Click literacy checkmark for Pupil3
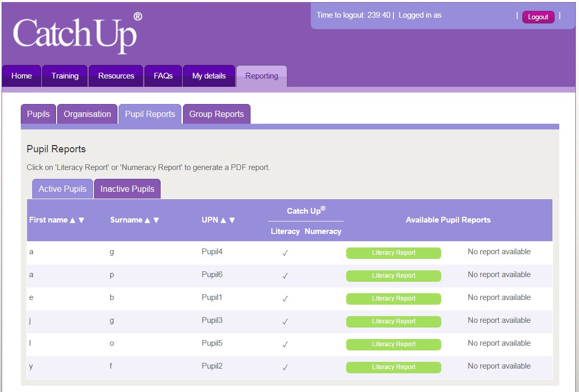The height and width of the screenshot is (392, 579). (x=285, y=322)
